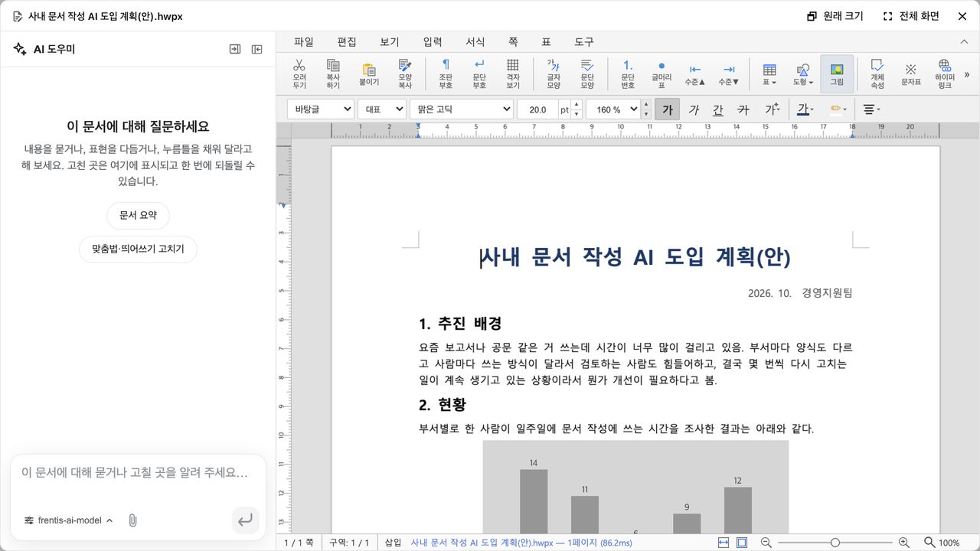Click the zoom slider handle
The image size is (980, 551).
click(835, 543)
